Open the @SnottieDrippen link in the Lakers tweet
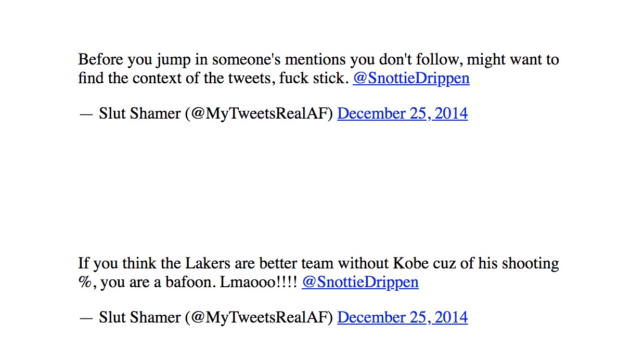This screenshot has height=360, width=644. pyautogui.click(x=360, y=282)
